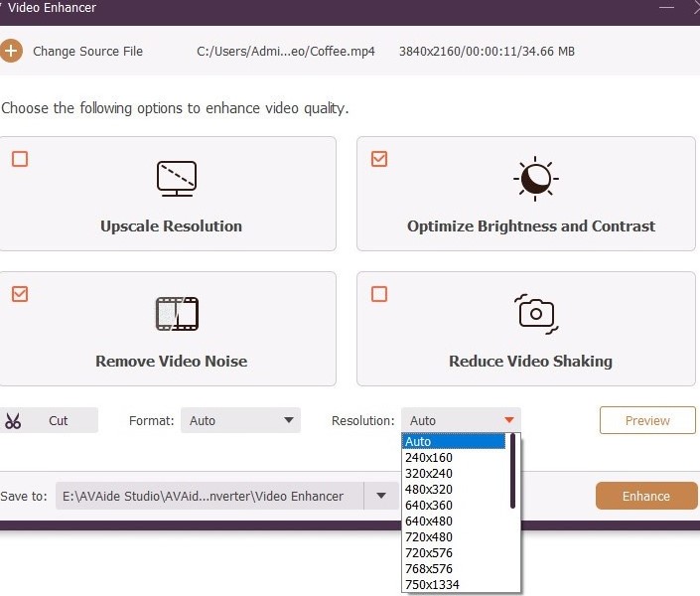
Task: Click the Reduce Video Shaking camera icon
Action: coord(536,314)
